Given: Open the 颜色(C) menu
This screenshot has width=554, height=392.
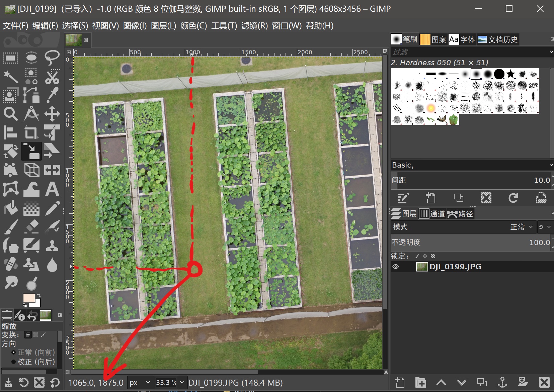Looking at the screenshot, I should 193,26.
